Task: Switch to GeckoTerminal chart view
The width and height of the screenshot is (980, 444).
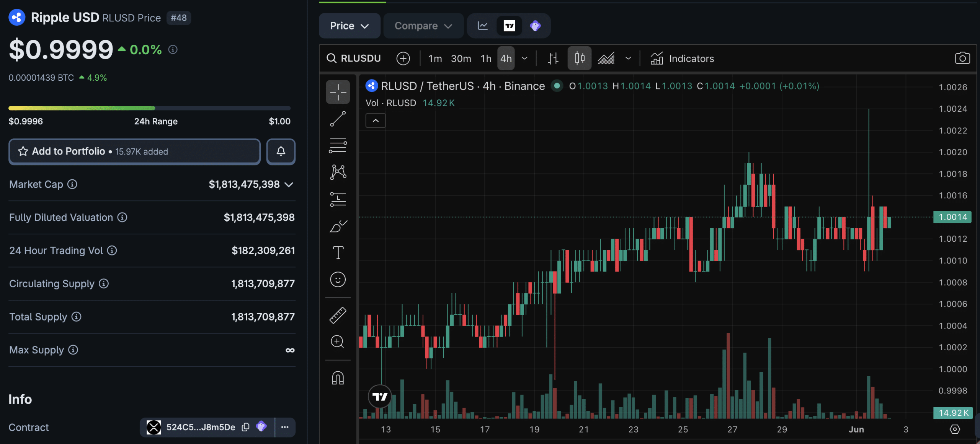Action: pos(535,26)
